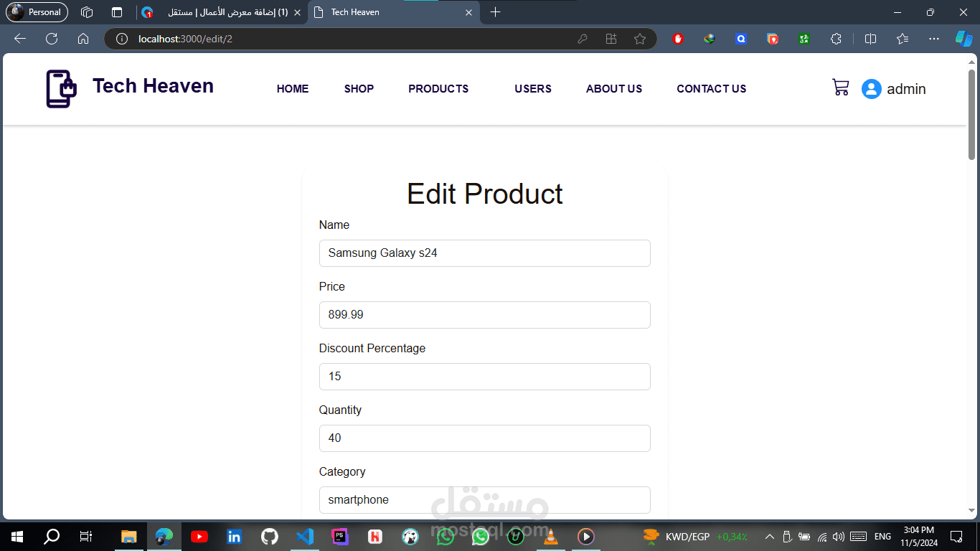Viewport: 980px width, 551px height.
Task: Click the scrollbar down arrow
Action: (x=972, y=511)
